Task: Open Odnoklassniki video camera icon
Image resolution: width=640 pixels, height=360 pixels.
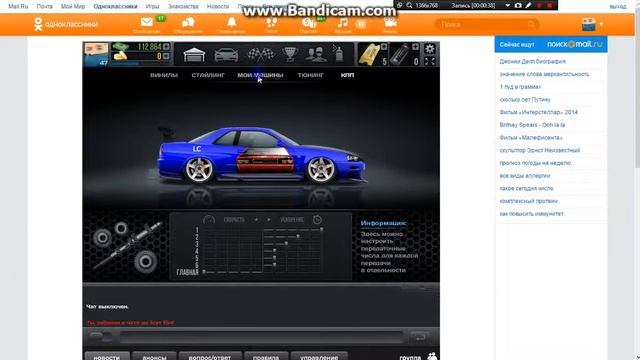Action: [390, 22]
